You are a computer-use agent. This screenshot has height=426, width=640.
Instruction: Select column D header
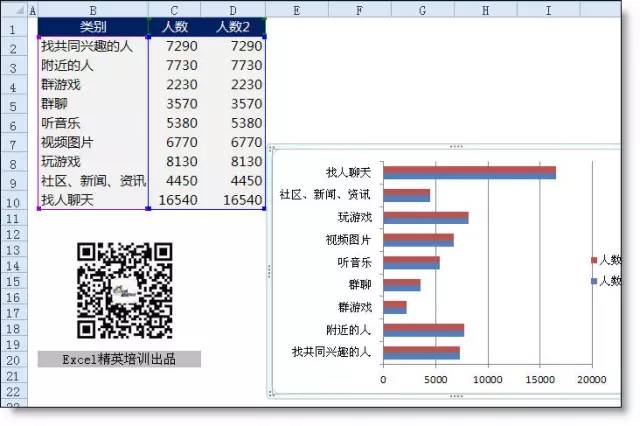[x=233, y=10]
